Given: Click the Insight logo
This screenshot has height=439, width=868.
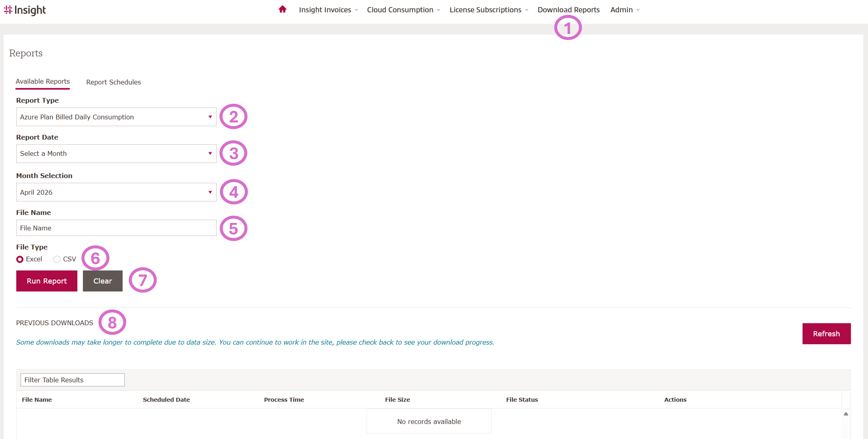Looking at the screenshot, I should click(x=25, y=10).
